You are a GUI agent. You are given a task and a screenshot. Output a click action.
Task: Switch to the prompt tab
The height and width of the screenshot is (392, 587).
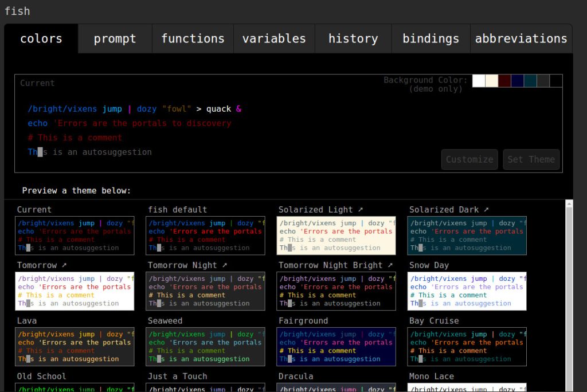(115, 39)
